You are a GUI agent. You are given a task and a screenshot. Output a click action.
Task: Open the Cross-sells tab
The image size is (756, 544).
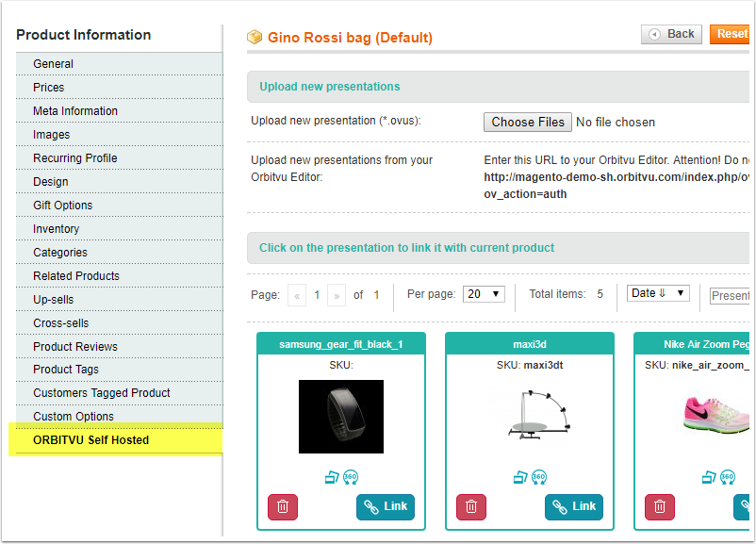point(120,323)
